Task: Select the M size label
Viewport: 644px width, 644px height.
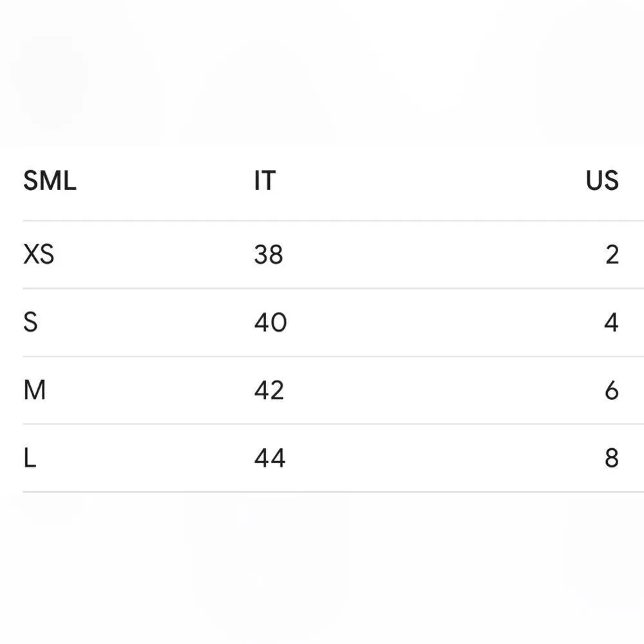Action: tap(35, 390)
